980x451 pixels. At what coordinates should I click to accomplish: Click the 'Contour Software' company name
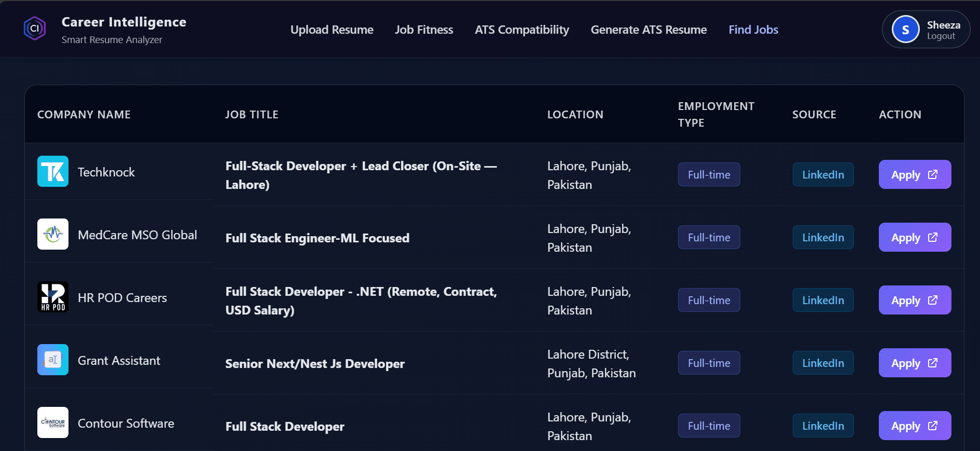point(126,423)
